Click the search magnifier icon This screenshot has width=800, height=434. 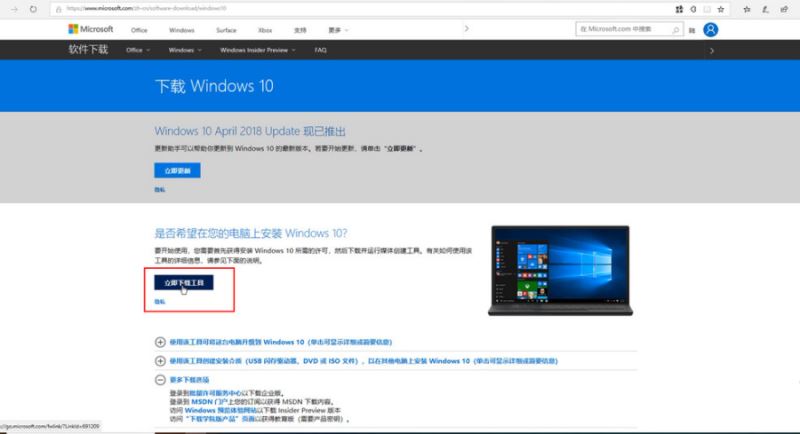tap(676, 30)
